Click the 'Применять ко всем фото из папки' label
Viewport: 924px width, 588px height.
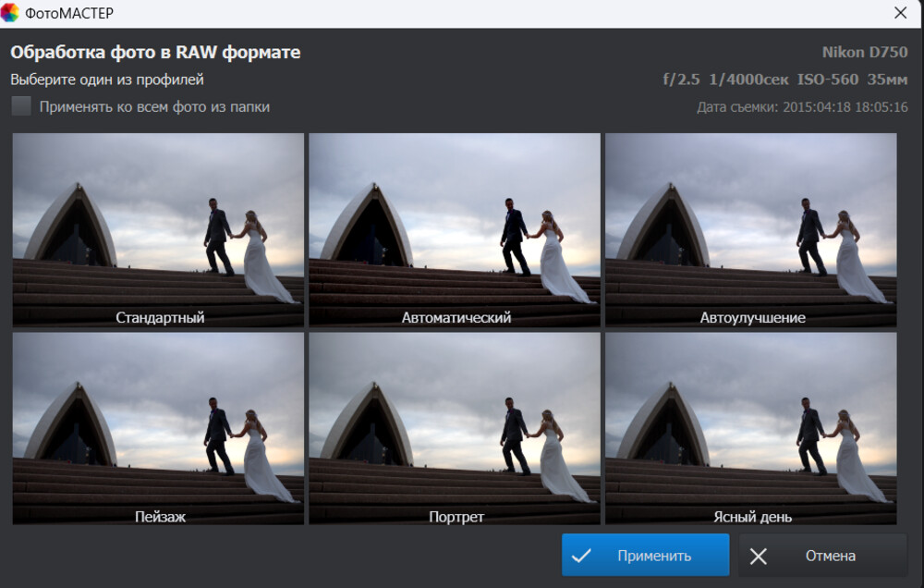[154, 107]
